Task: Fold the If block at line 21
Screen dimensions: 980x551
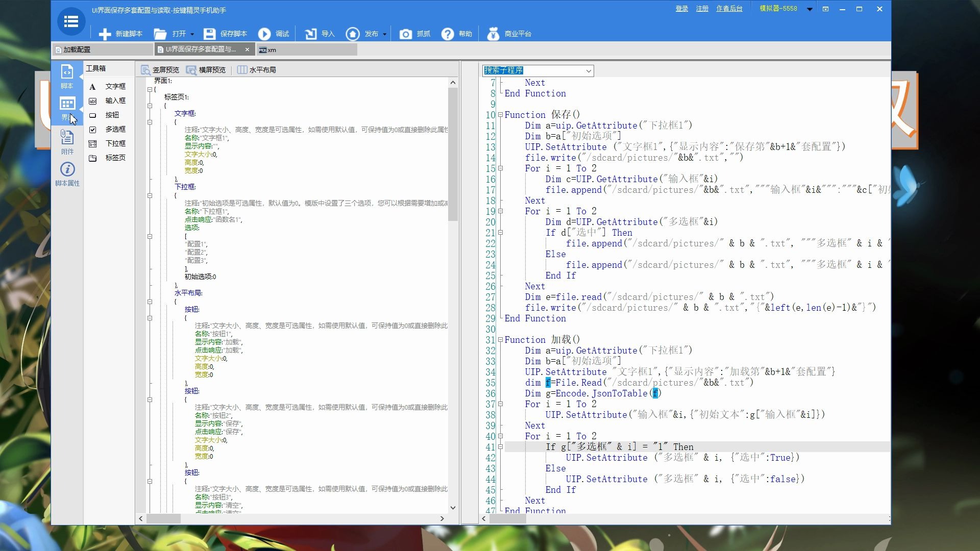Action: (500, 233)
